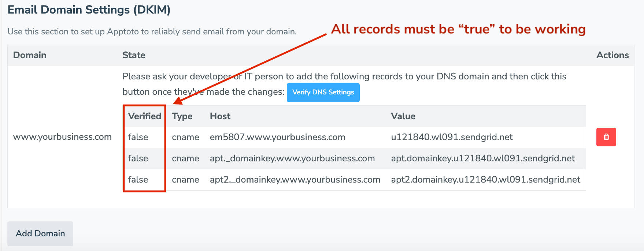Click cname in the apt2._domainkey row
The height and width of the screenshot is (251, 644).
coord(185,180)
